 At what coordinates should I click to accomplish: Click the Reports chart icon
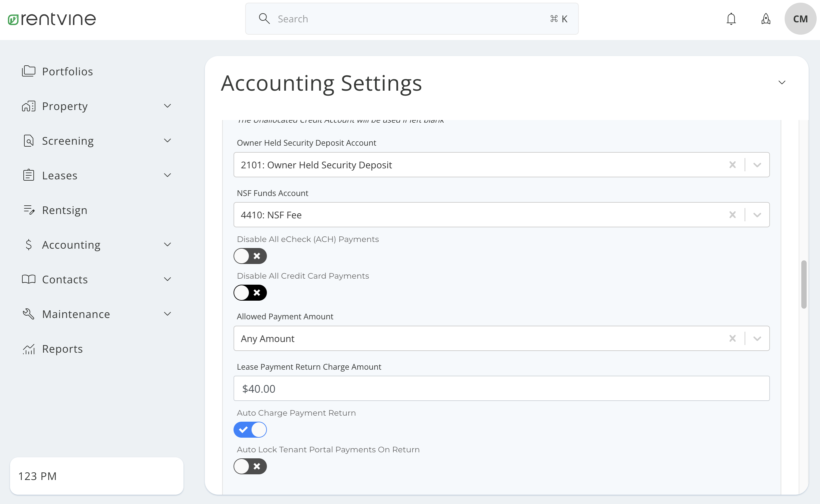[29, 349]
